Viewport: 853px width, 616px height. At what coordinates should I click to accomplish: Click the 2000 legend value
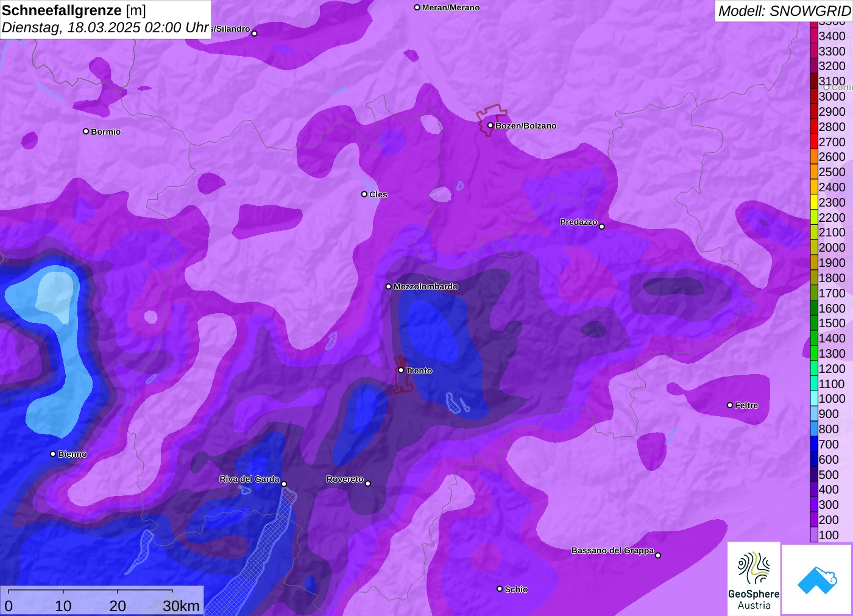pyautogui.click(x=832, y=247)
